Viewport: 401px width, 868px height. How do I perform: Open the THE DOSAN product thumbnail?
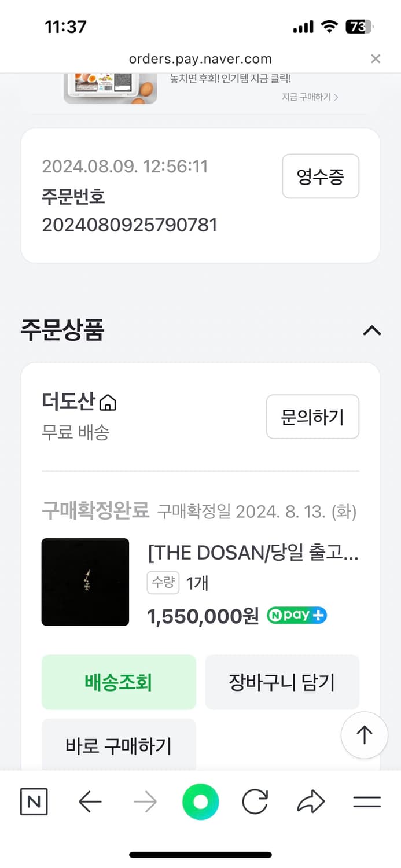[85, 582]
